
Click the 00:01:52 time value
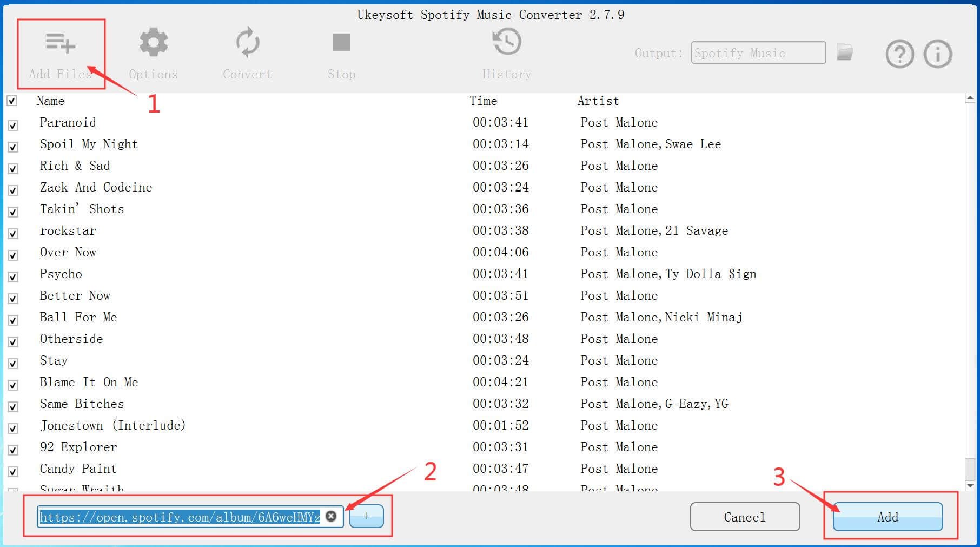(x=501, y=425)
